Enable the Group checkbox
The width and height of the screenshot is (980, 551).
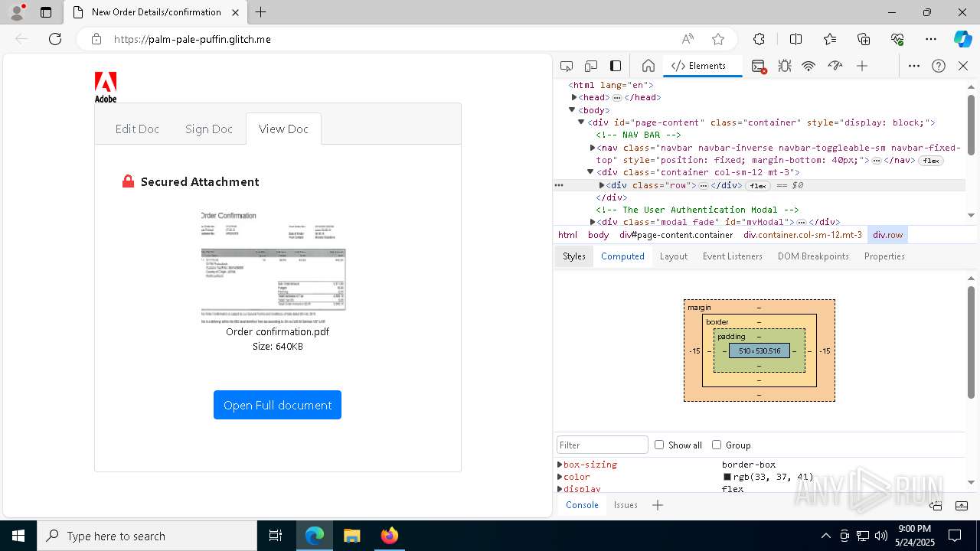[717, 445]
